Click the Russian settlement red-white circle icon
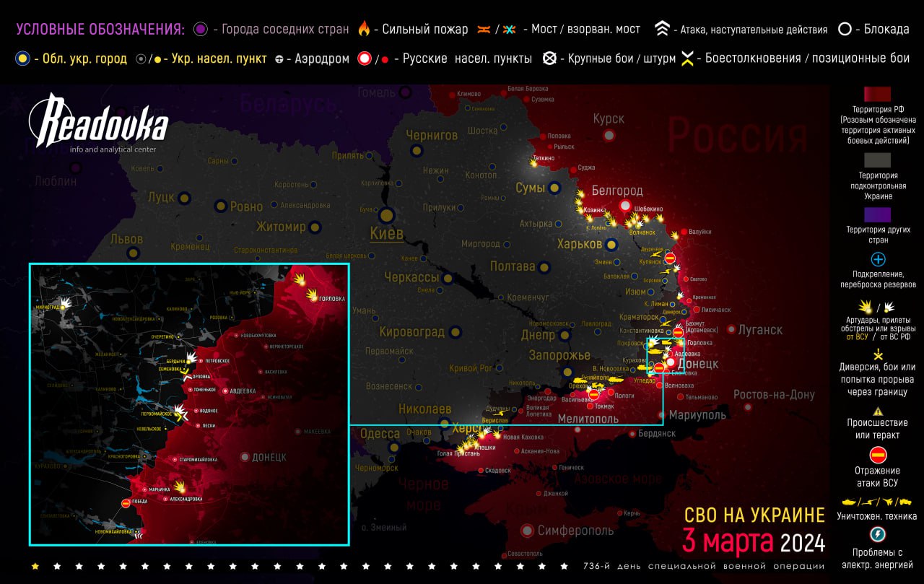 (x=365, y=58)
